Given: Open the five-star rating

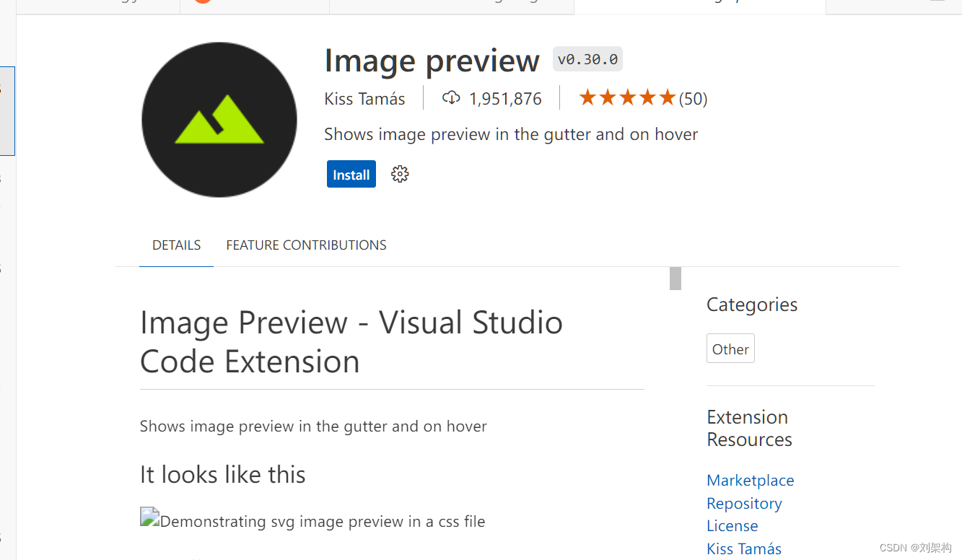Looking at the screenshot, I should click(627, 97).
